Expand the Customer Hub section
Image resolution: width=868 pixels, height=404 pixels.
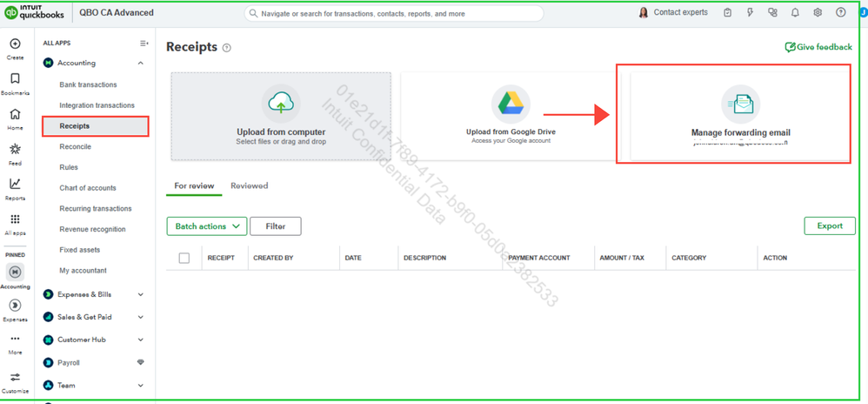pos(141,340)
